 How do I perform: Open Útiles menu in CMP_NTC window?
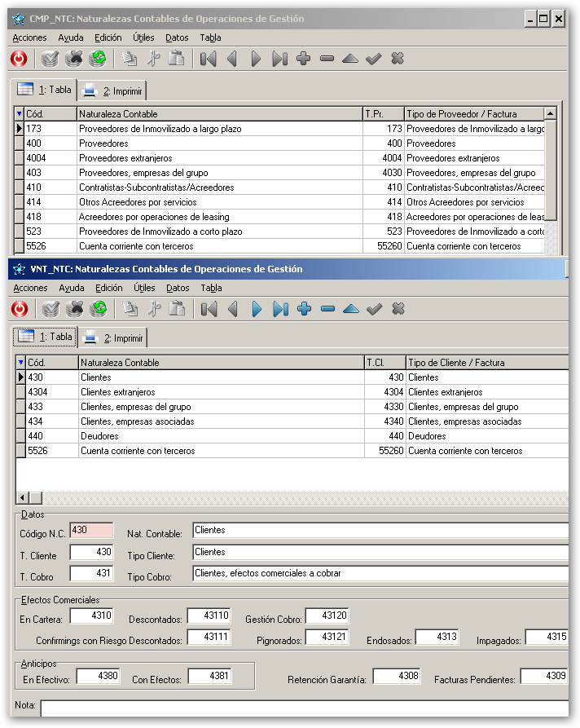[x=143, y=38]
